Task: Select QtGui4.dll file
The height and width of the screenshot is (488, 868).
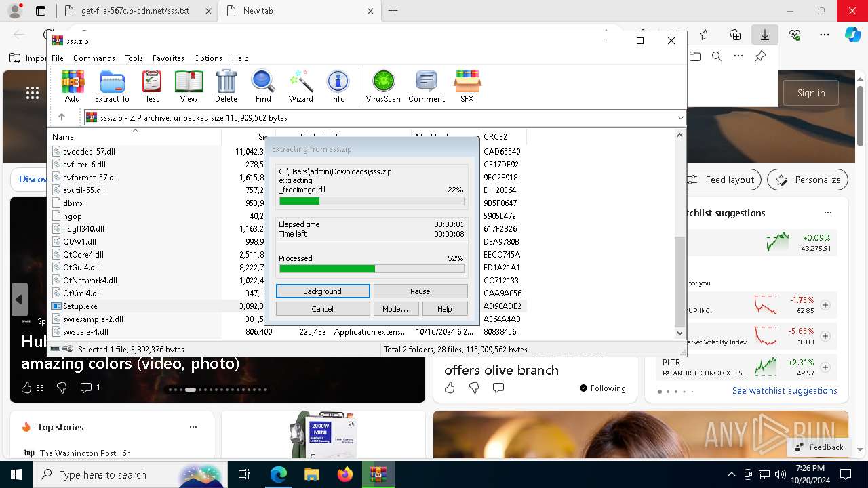Action: [81, 268]
